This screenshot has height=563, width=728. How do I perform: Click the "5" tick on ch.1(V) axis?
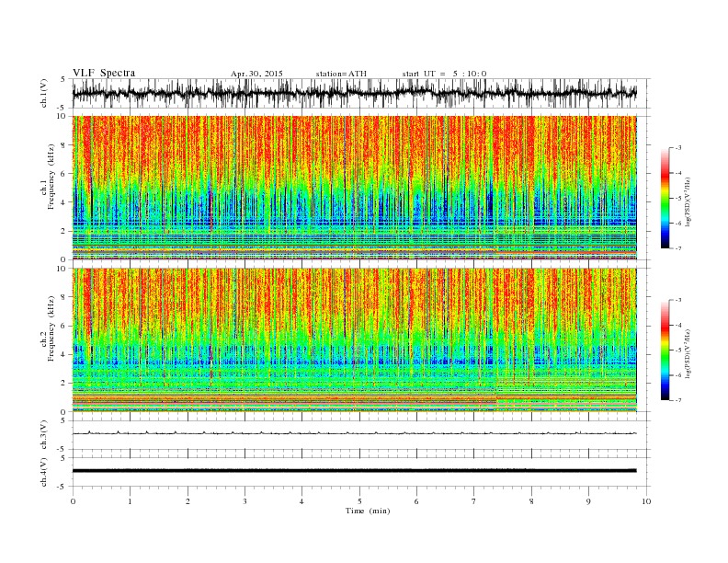click(x=63, y=79)
